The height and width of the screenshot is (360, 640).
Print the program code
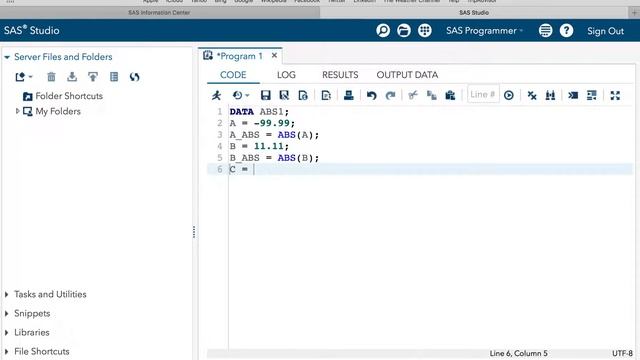349,96
